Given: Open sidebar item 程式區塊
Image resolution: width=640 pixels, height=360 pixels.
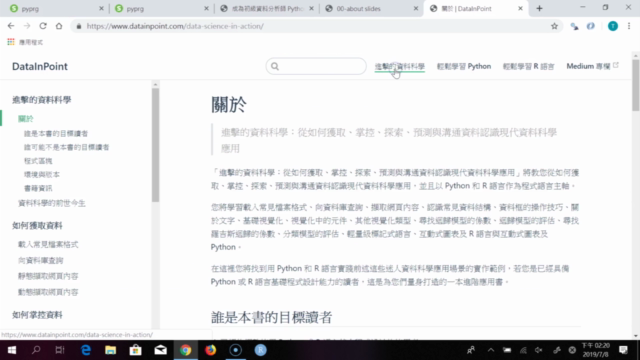Looking at the screenshot, I should (x=38, y=161).
